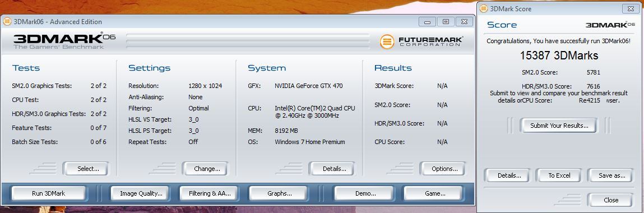The image size is (644, 213).
Task: Click the Intel Core 2 Quad CPU text
Action: tap(314, 112)
